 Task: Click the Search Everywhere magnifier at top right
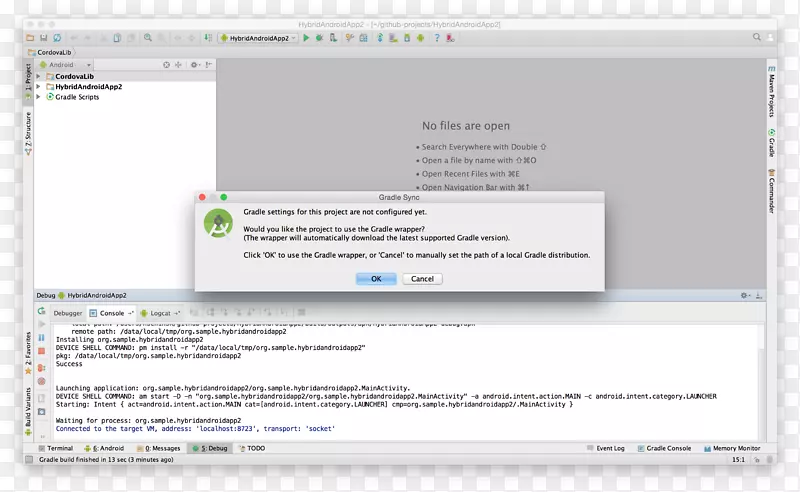click(757, 37)
